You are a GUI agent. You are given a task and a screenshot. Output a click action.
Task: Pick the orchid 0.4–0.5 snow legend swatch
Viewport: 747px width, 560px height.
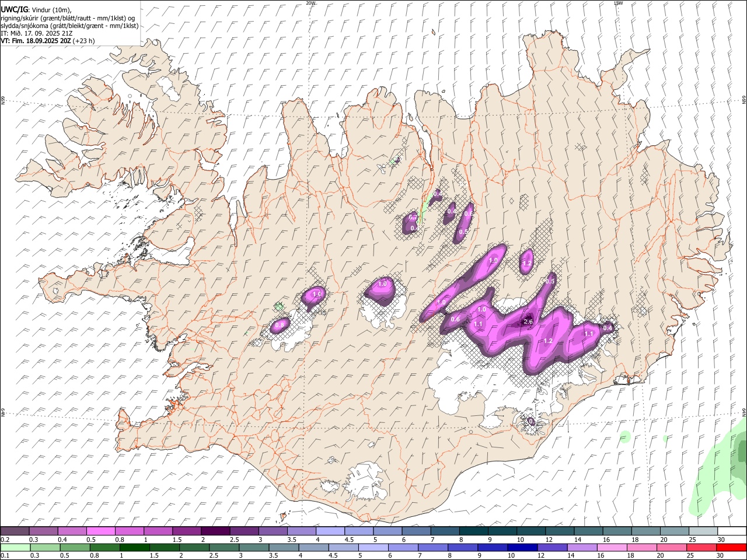pyautogui.click(x=72, y=531)
